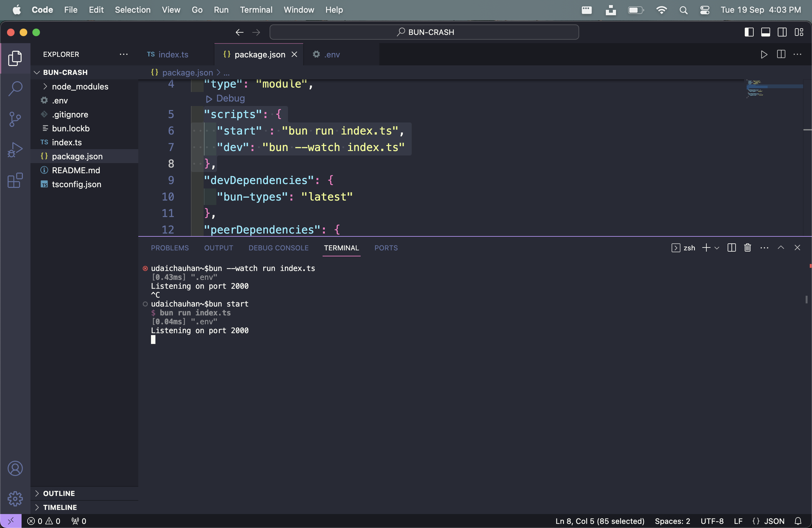
Task: Click the Run file play icon
Action: tap(764, 54)
